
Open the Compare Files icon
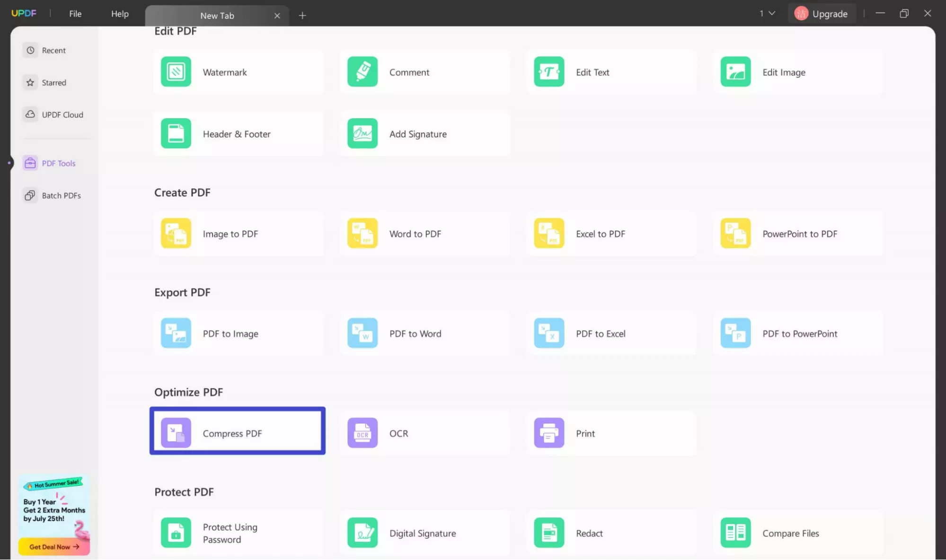735,533
